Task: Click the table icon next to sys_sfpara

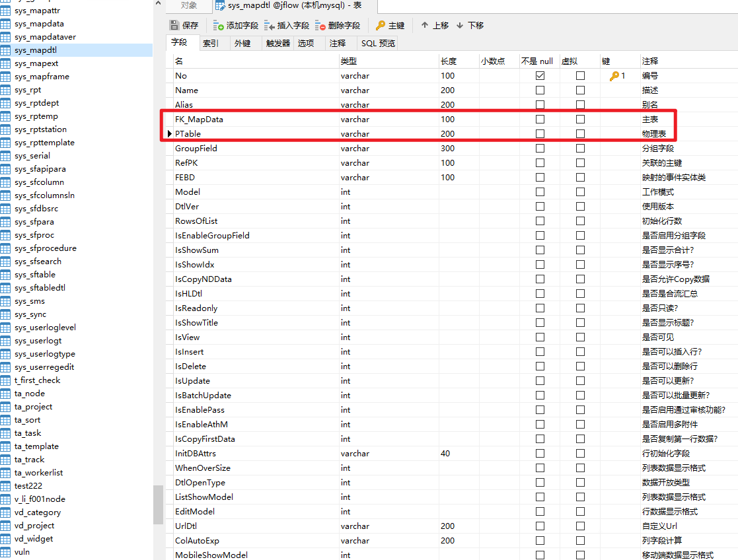Action: click(5, 222)
